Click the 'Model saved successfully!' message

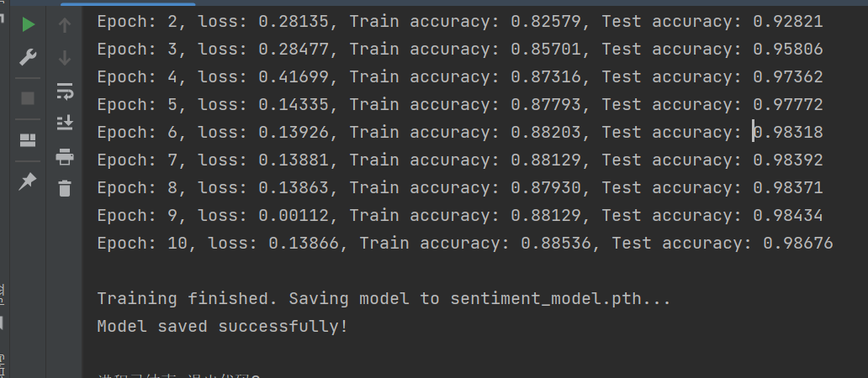[x=222, y=326]
